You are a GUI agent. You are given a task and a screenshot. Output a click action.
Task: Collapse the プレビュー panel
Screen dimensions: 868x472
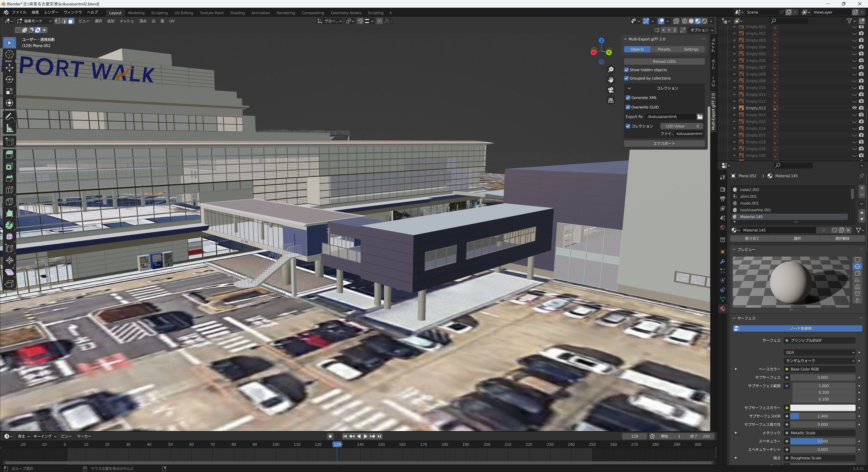pyautogui.click(x=734, y=250)
